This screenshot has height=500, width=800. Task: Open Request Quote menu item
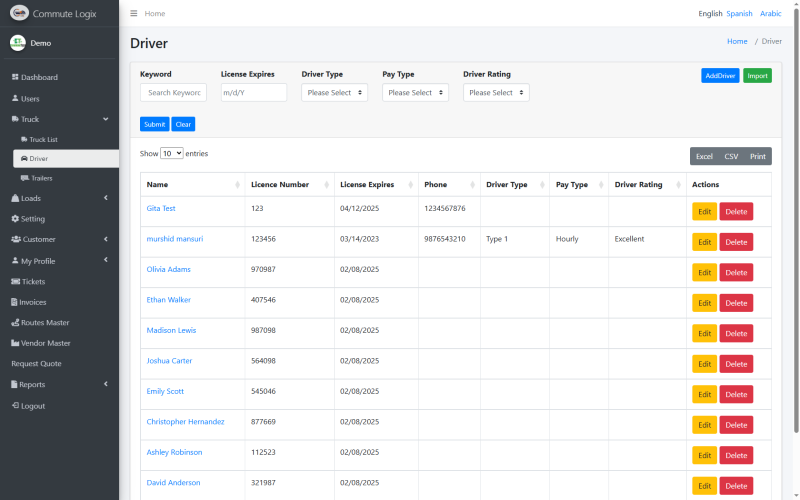pos(36,364)
